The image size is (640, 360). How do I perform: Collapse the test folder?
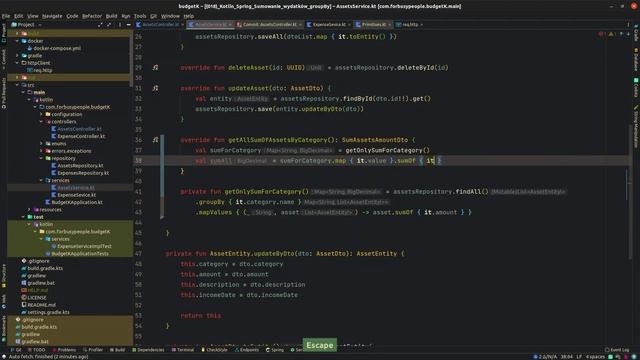tap(23, 217)
